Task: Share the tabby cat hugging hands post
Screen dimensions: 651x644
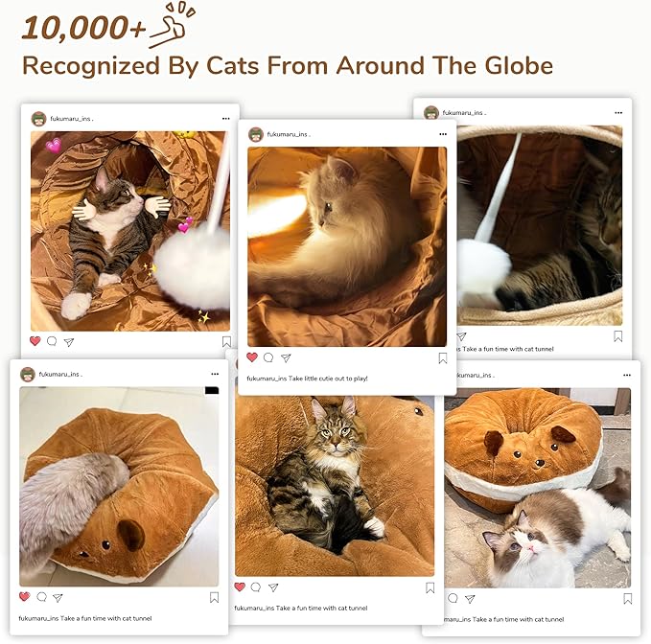Action: (69, 342)
